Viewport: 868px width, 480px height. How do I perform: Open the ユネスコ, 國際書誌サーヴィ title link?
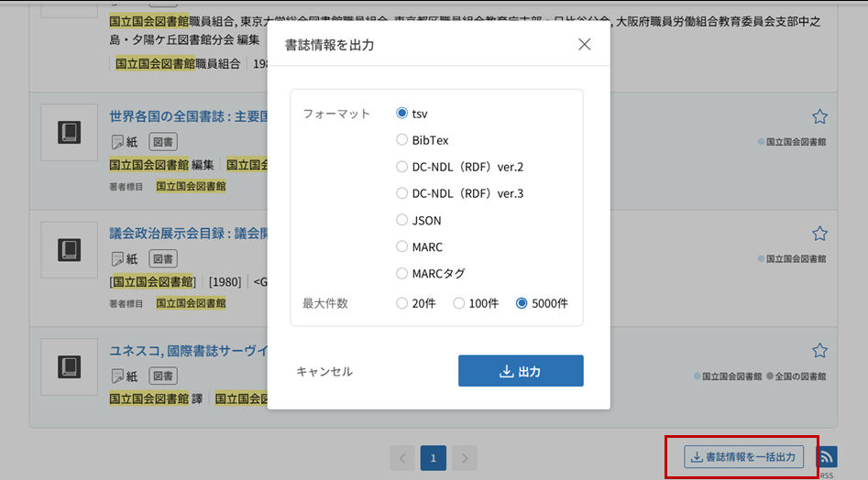pyautogui.click(x=188, y=351)
